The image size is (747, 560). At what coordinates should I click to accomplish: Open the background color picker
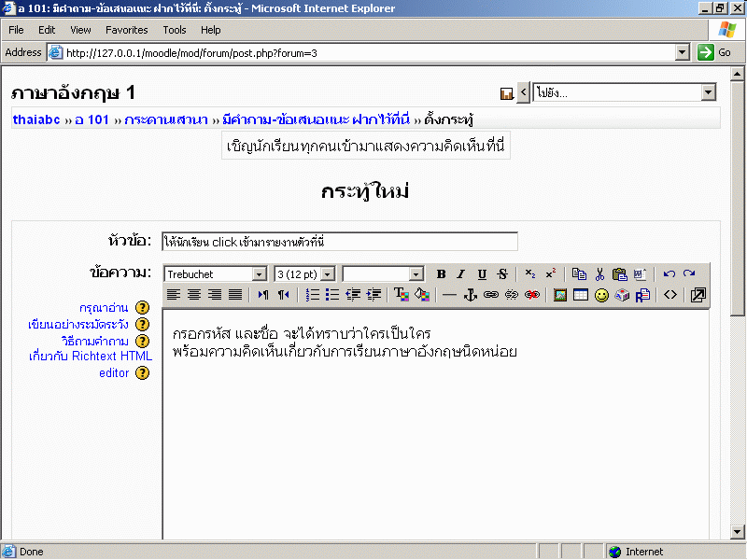click(x=422, y=295)
